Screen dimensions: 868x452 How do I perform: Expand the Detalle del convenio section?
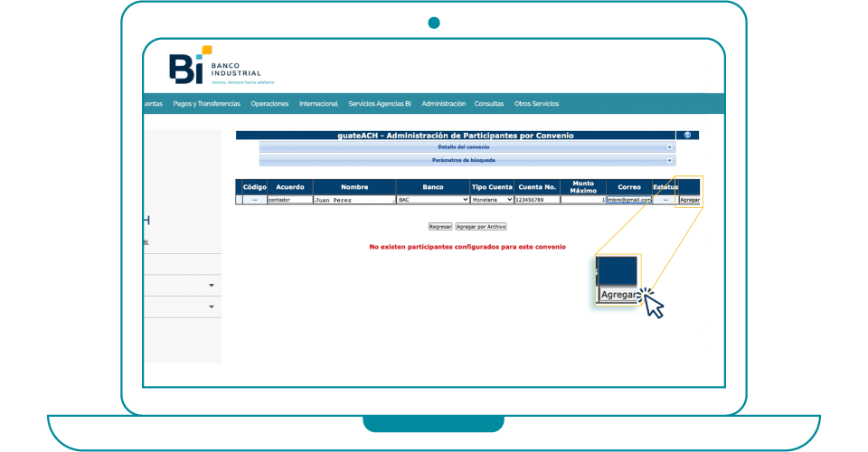click(670, 146)
